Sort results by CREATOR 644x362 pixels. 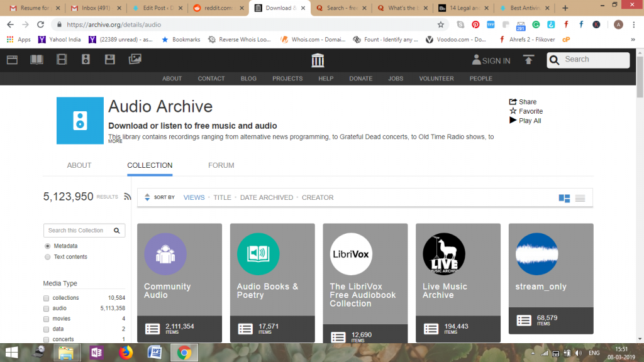tap(318, 197)
